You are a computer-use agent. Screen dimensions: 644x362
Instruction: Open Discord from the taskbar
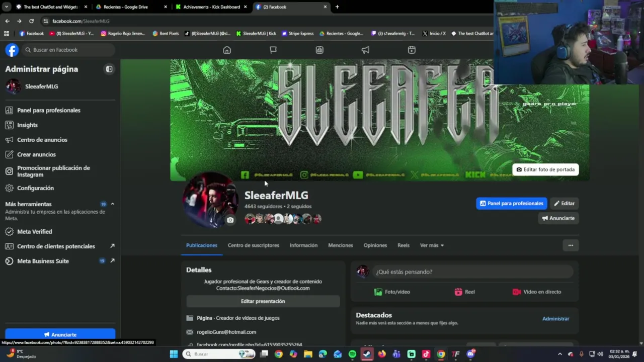(470, 354)
